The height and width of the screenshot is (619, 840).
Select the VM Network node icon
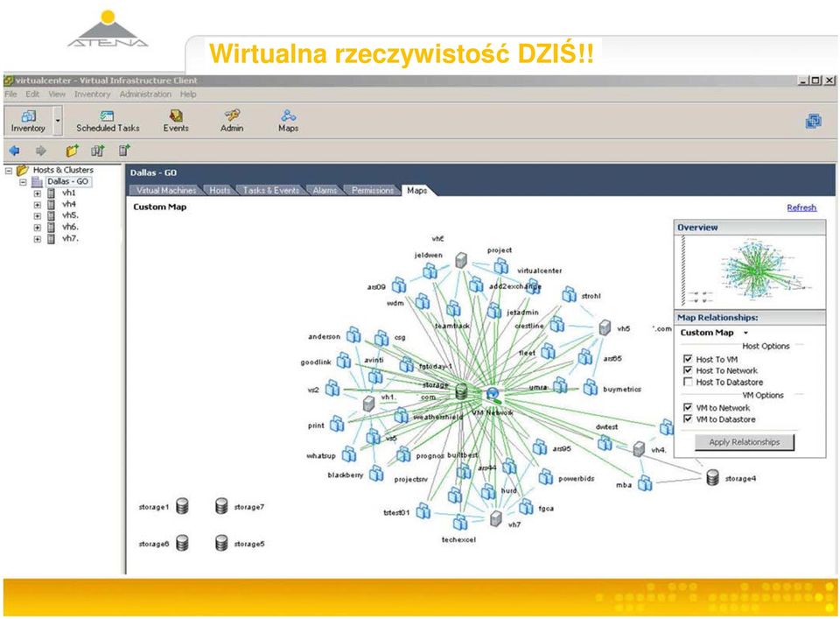pos(493,396)
